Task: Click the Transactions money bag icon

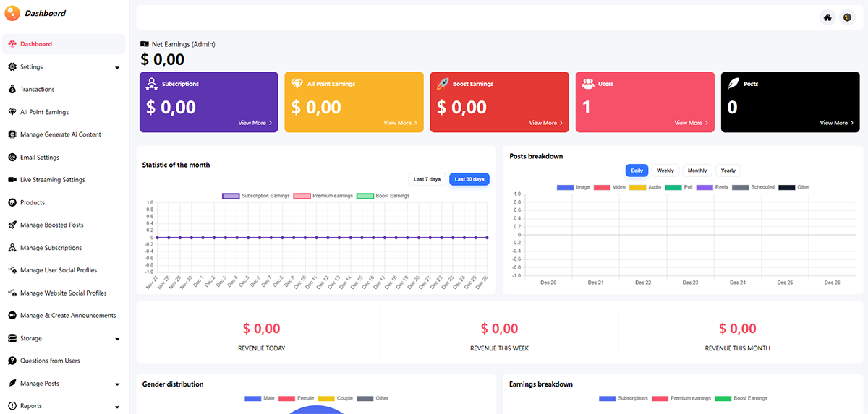Action: click(x=12, y=90)
